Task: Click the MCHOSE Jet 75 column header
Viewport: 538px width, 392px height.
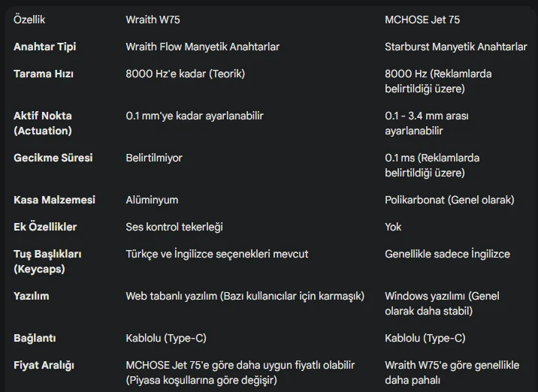Action: (x=425, y=20)
